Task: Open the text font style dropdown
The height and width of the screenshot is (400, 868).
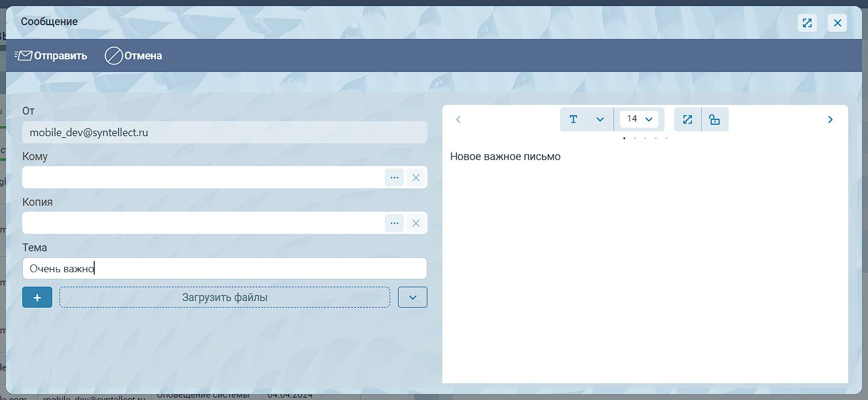Action: coord(586,119)
